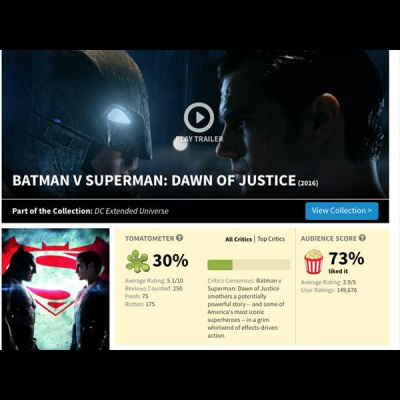Click the Tomatometer green progress bar
Screen dimensions: 400x400
pyautogui.click(x=248, y=265)
